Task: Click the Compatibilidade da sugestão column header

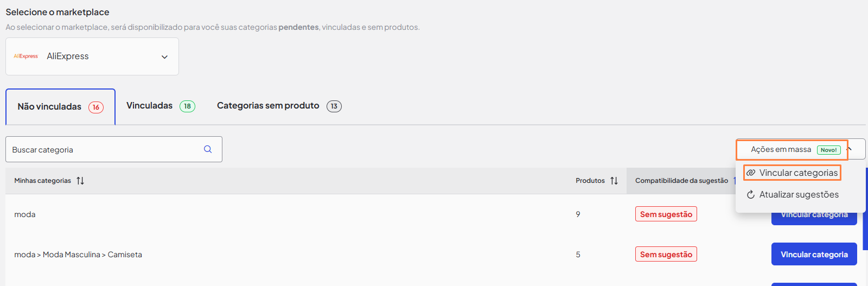Action: [681, 181]
